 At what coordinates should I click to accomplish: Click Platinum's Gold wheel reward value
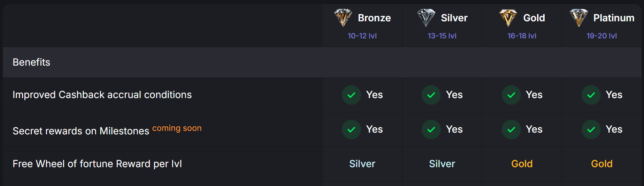pyautogui.click(x=601, y=164)
